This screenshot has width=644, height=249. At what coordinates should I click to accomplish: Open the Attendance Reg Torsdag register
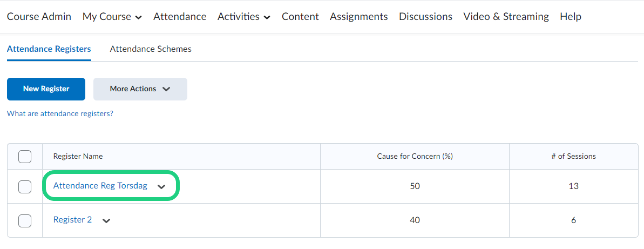point(100,186)
